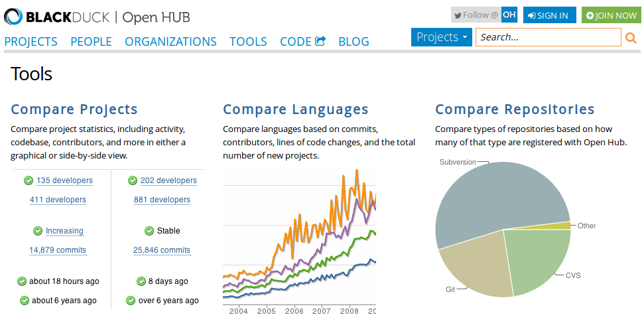This screenshot has height=335, width=644.
Task: Click green check icon beside Stable
Action: (149, 231)
